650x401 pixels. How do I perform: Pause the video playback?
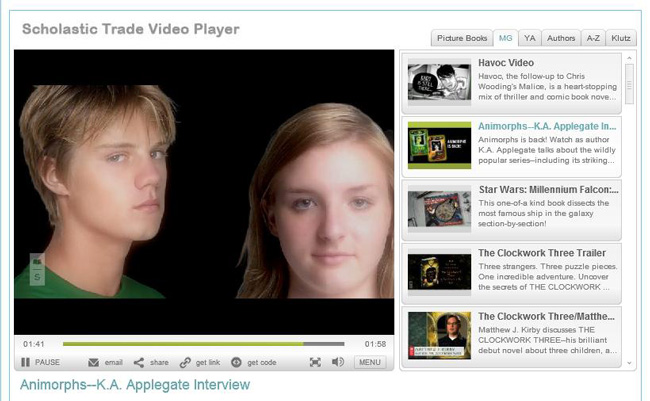[x=40, y=362]
